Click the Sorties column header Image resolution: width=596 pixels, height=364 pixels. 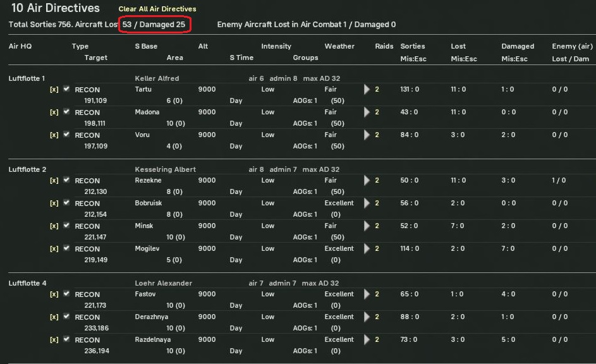pyautogui.click(x=412, y=46)
